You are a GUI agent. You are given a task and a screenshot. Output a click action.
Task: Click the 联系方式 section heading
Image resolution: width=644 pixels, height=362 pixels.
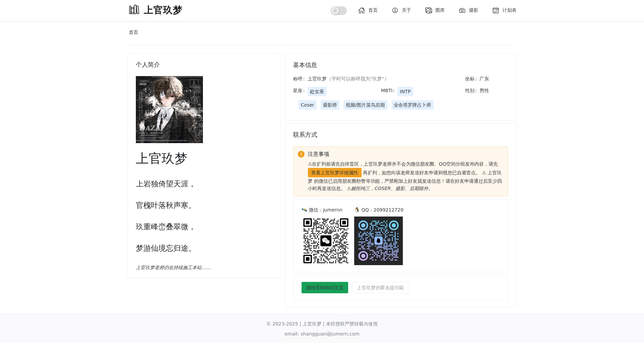pyautogui.click(x=305, y=135)
